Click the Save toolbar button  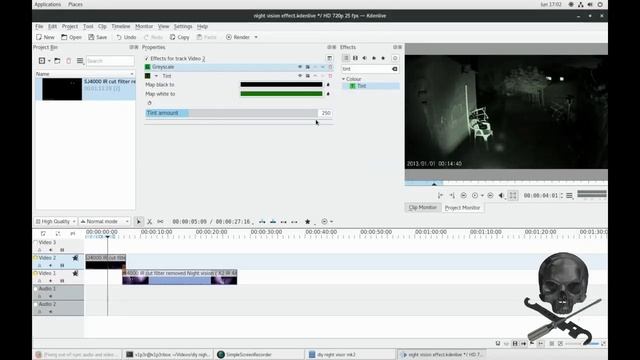98,37
